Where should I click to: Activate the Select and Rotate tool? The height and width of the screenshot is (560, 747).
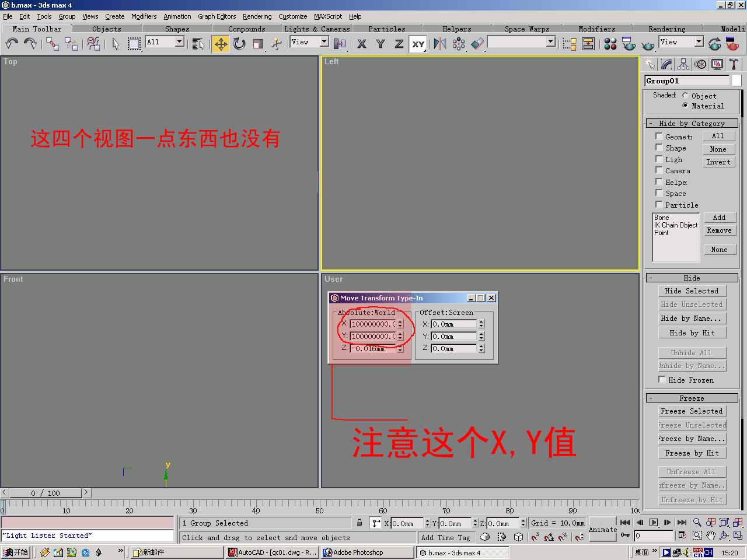(239, 43)
